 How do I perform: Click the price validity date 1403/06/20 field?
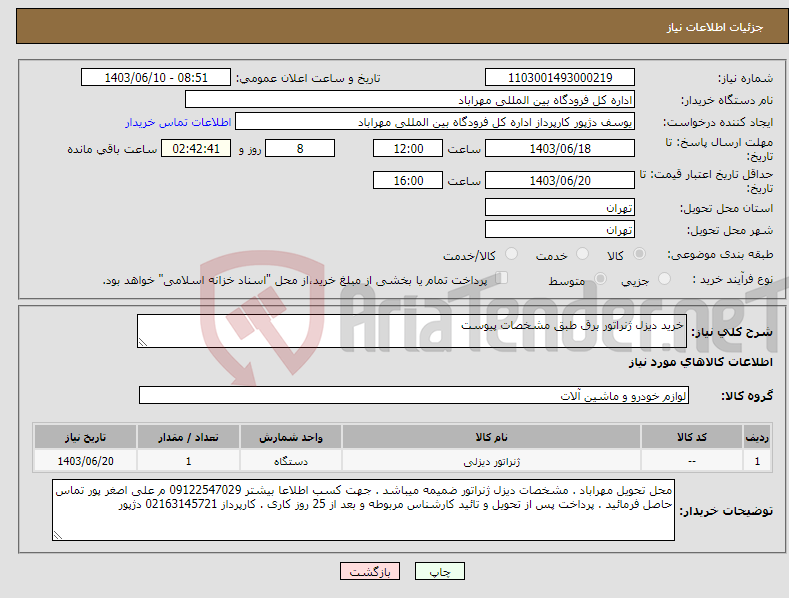pyautogui.click(x=560, y=180)
